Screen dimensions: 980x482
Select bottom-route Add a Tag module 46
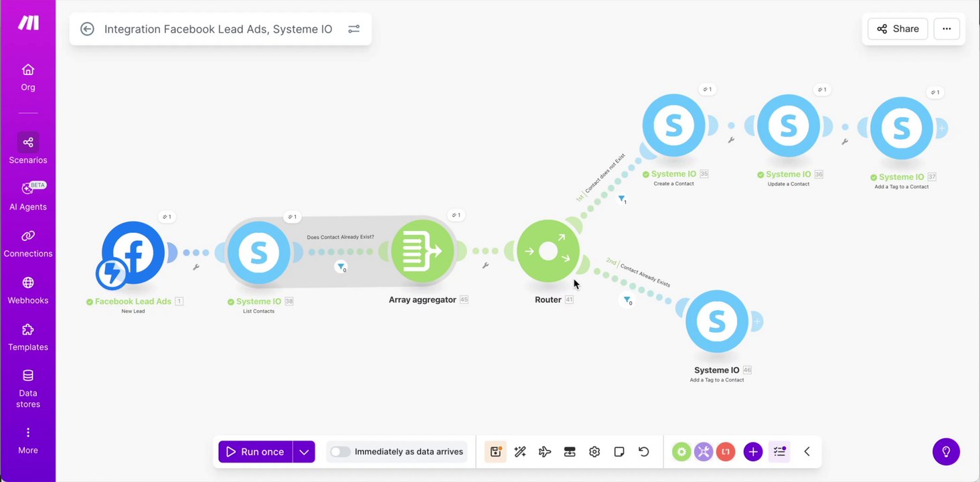click(716, 321)
